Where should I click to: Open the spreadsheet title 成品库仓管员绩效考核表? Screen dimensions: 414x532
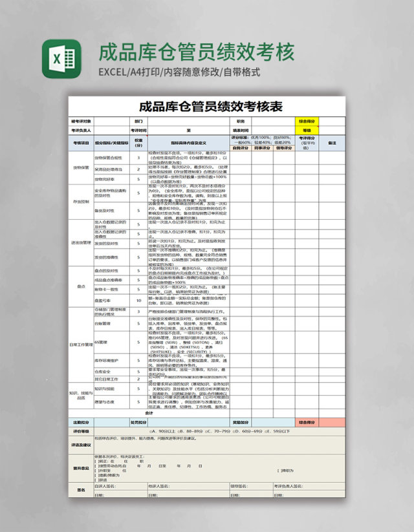(211, 107)
